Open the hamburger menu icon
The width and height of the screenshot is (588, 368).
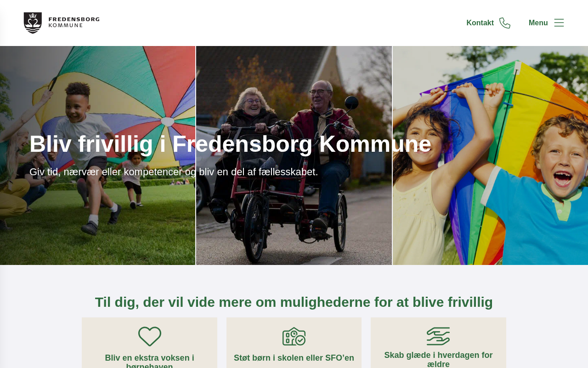[x=559, y=23]
